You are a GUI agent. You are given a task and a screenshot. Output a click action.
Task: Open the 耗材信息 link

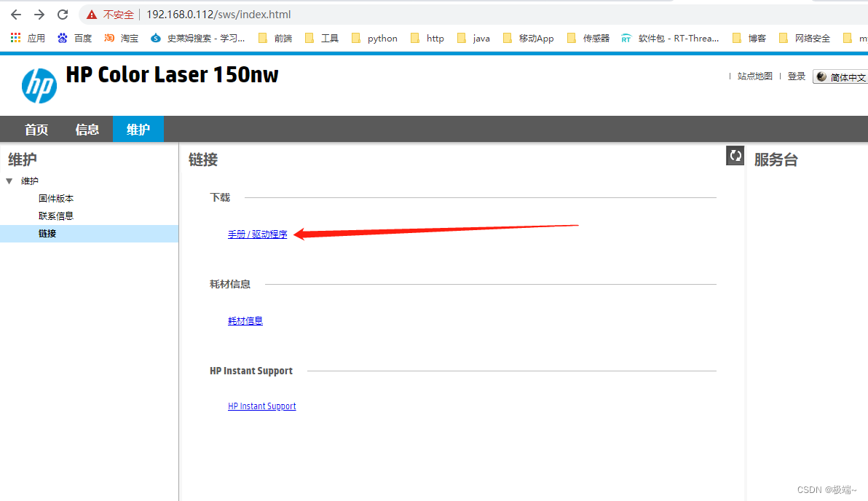[245, 320]
